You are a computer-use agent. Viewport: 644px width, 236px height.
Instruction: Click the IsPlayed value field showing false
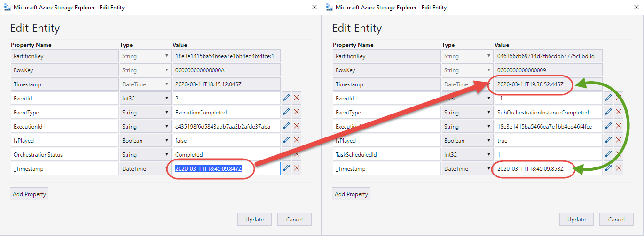pos(227,140)
